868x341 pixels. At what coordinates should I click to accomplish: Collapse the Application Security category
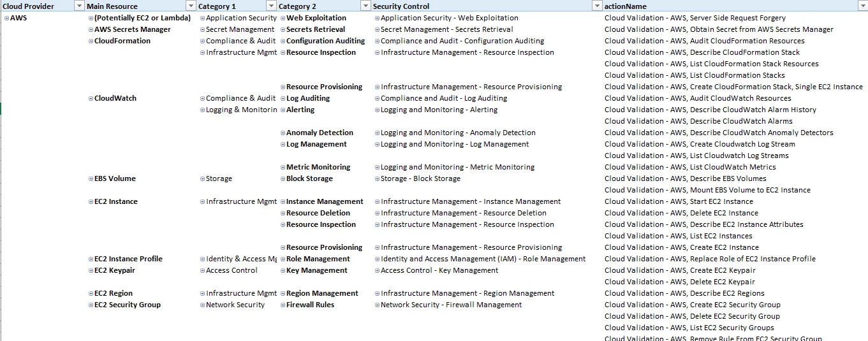(202, 18)
